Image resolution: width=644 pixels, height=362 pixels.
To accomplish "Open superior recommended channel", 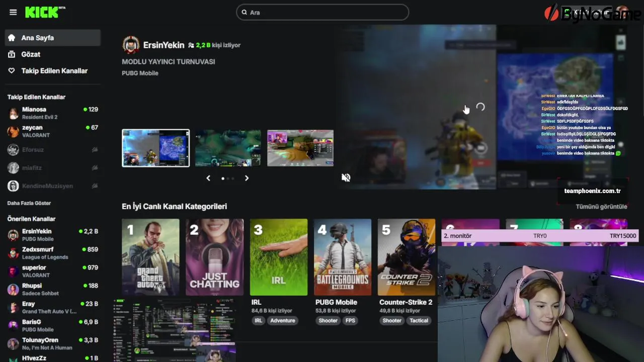I will pos(53,271).
